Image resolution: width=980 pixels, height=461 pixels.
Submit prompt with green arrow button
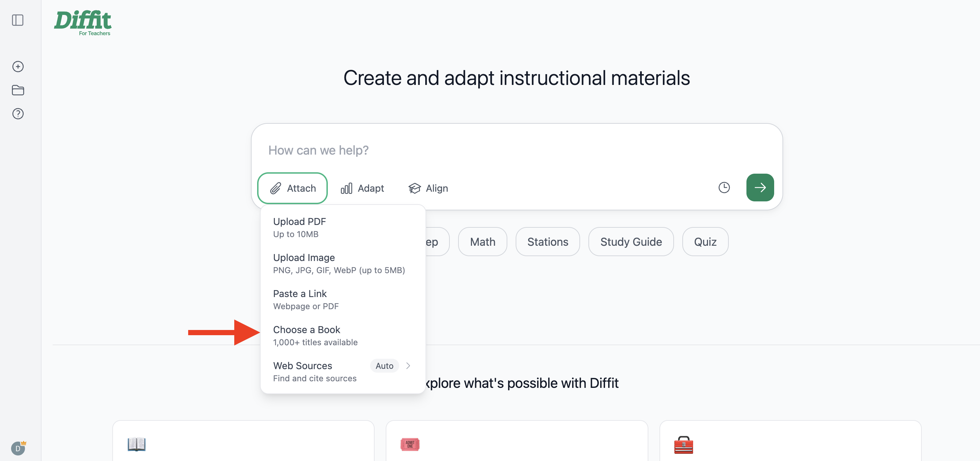click(x=760, y=188)
